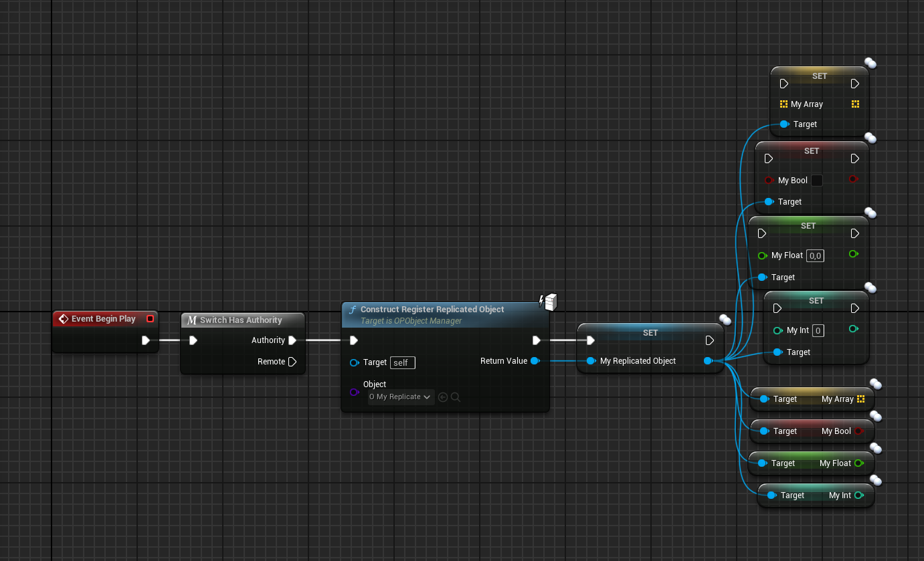Click the authority-only icon on Construct Register node
This screenshot has height=561, width=924.
point(548,303)
